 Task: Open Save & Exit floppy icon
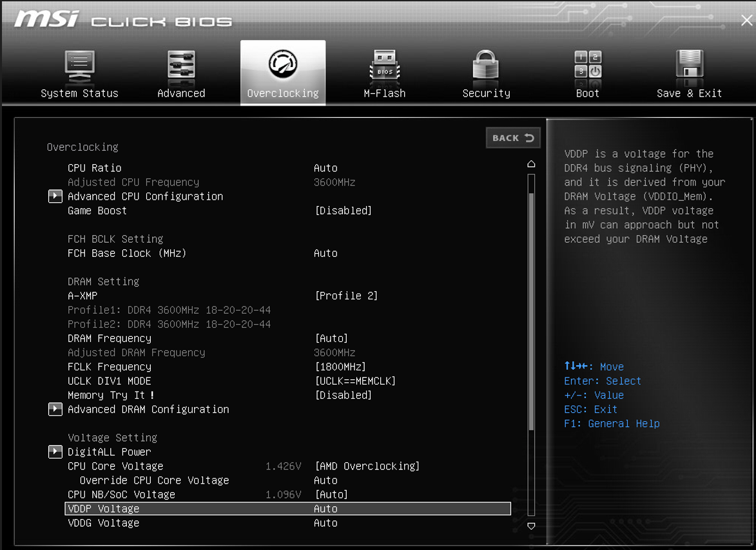point(690,64)
